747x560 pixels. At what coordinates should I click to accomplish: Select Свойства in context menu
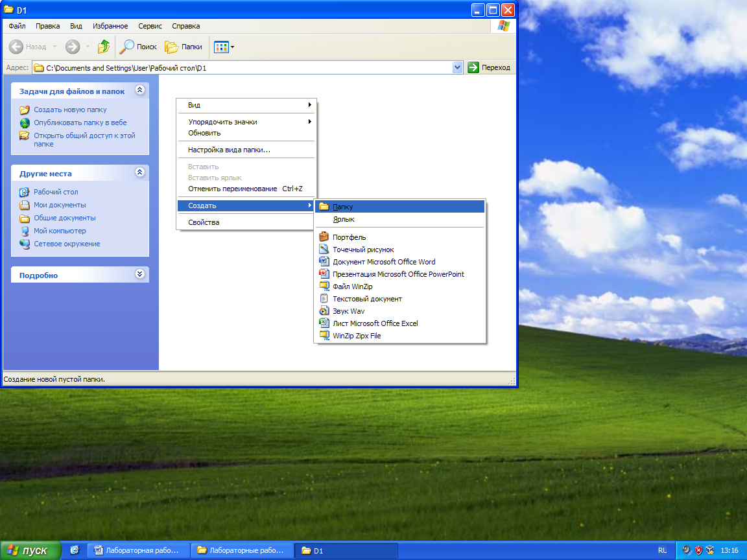[246, 222]
